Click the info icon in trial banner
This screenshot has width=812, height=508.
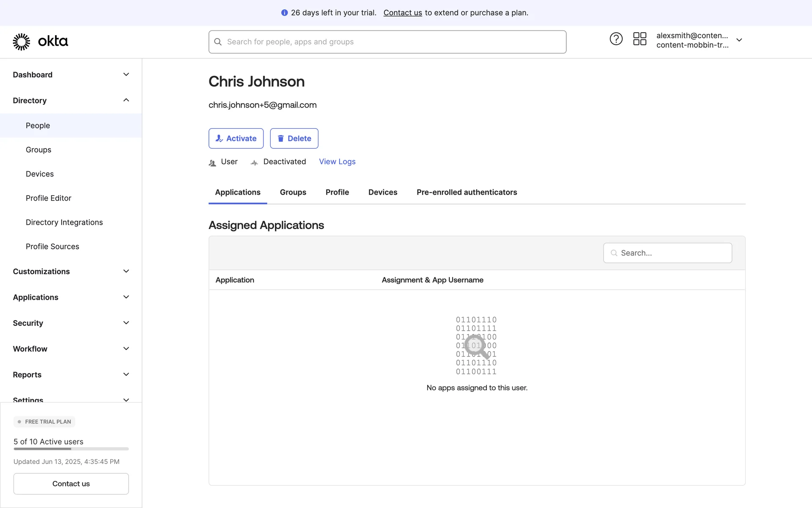[284, 13]
